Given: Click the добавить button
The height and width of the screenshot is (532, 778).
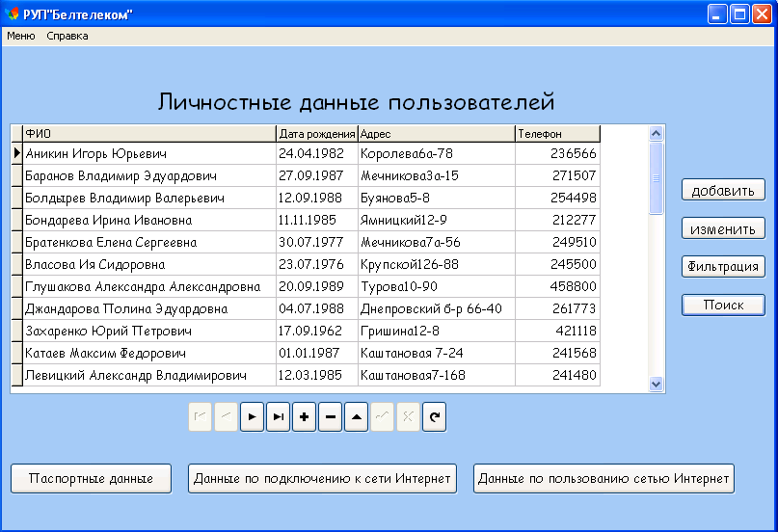Looking at the screenshot, I should point(723,190).
